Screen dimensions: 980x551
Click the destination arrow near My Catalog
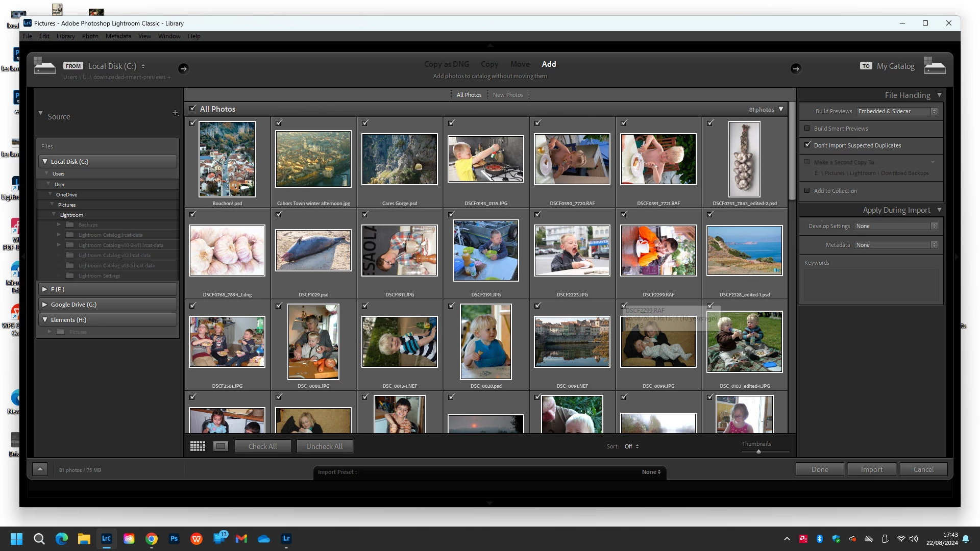[x=795, y=68]
